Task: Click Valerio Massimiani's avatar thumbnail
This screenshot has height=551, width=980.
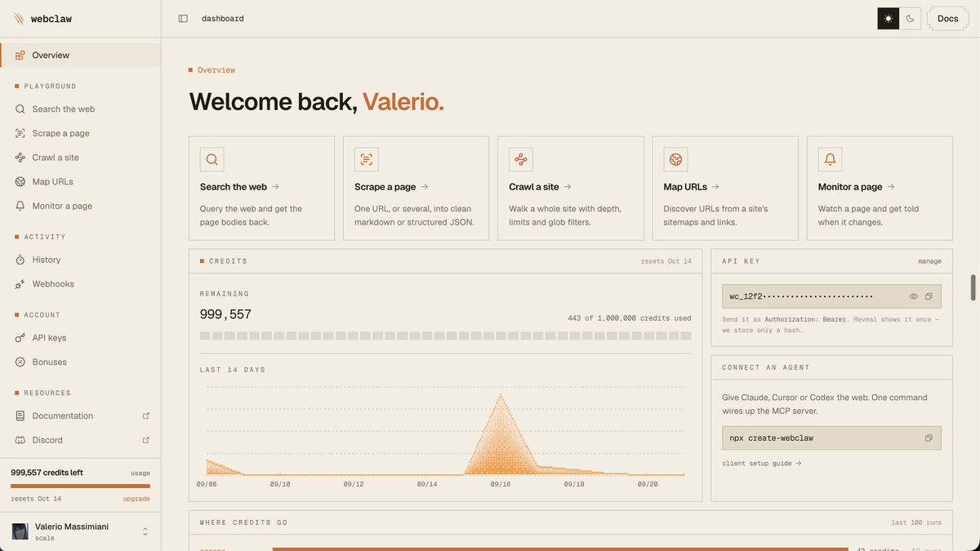Action: click(20, 531)
